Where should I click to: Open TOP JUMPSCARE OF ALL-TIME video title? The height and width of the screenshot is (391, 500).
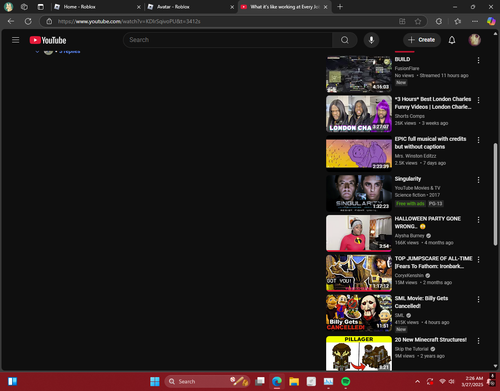click(x=433, y=262)
